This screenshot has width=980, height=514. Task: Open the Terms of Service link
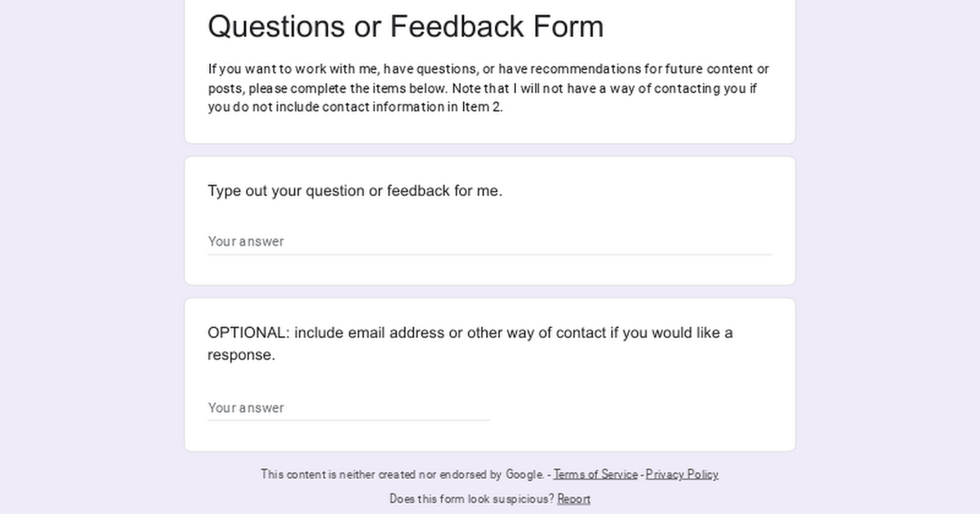(x=595, y=474)
